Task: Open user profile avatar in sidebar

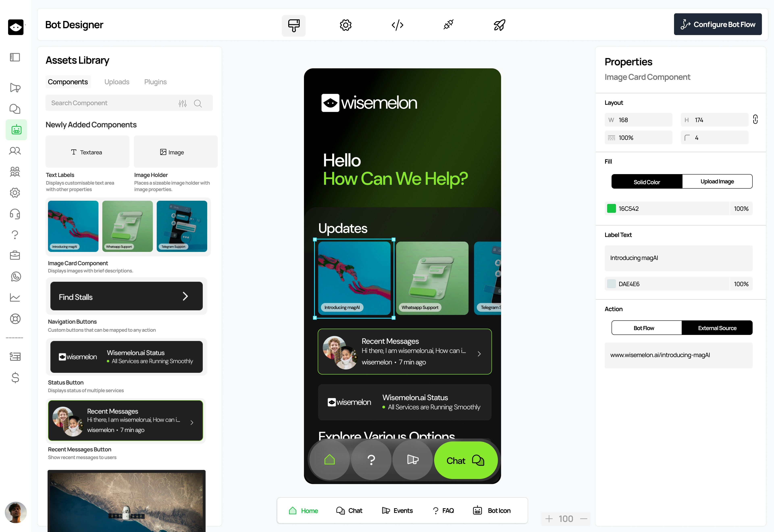Action: tap(16, 513)
